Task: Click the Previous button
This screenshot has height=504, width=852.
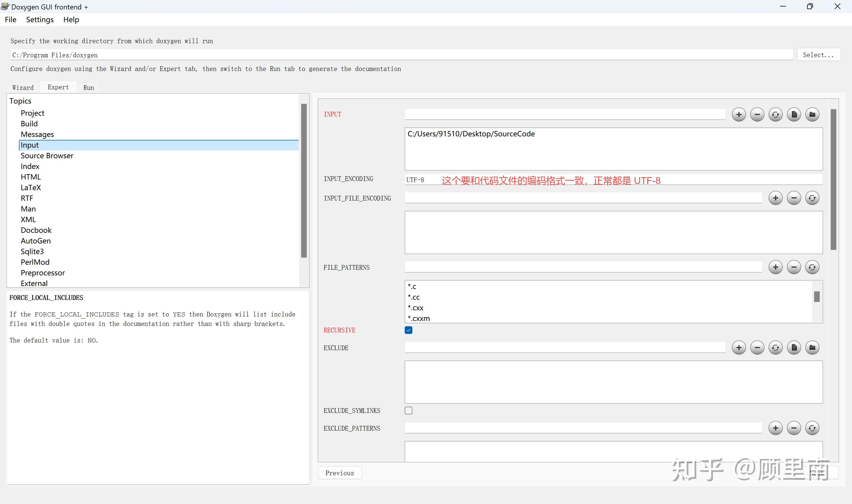Action: (x=340, y=473)
